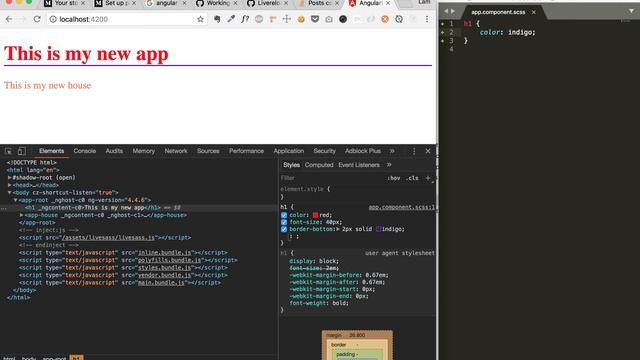The width and height of the screenshot is (640, 360).
Task: Open the Evernote extension icon
Action: [x=217, y=19]
